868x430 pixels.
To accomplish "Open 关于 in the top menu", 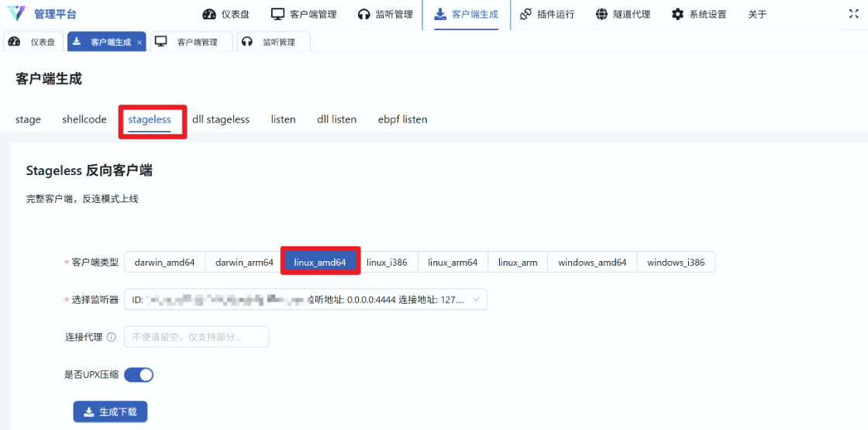I will [x=757, y=15].
